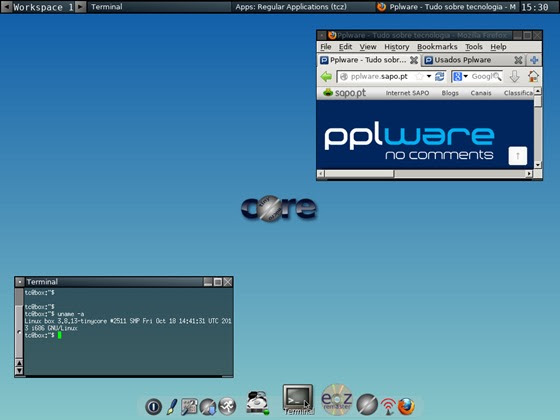Launch the Run Program running-man icon

[228, 406]
